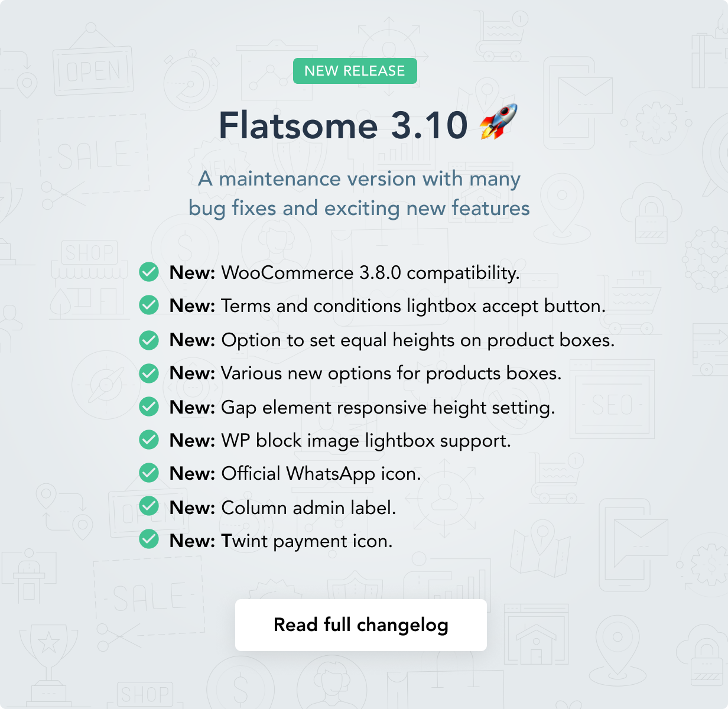Click the NEW RELEASE badge
The image size is (728, 709).
tap(355, 71)
